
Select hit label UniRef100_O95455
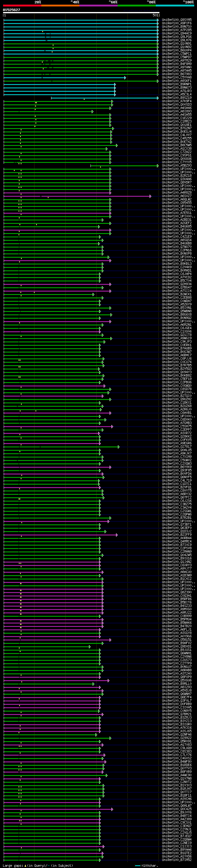pos(177,203)
